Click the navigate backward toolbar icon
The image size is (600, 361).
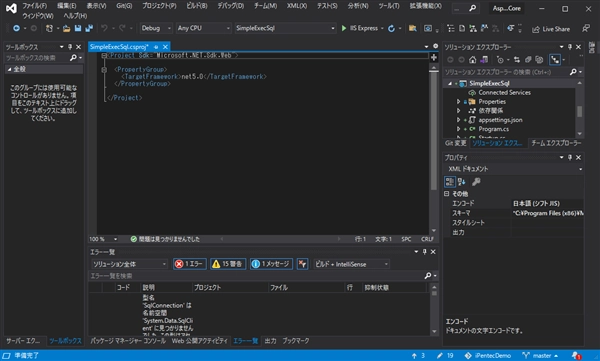16,28
